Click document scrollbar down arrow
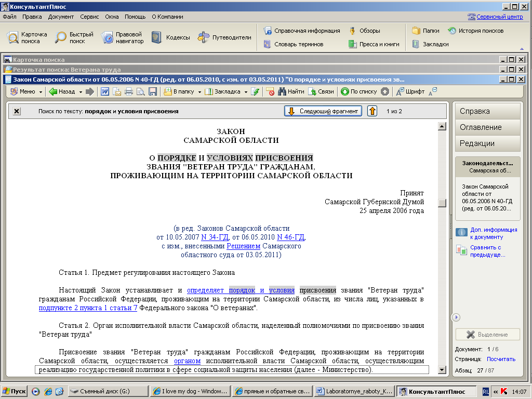 click(x=442, y=370)
